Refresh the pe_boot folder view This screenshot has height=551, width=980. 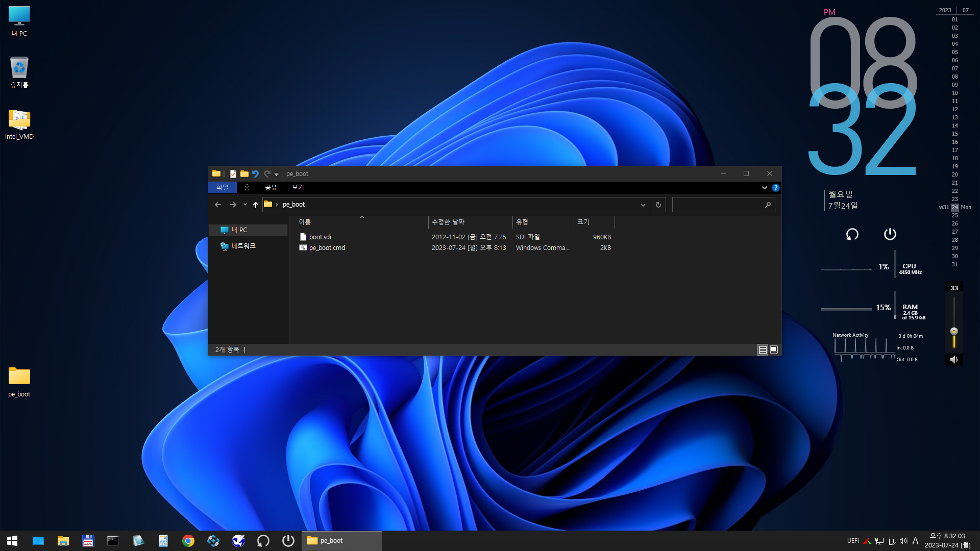[658, 205]
